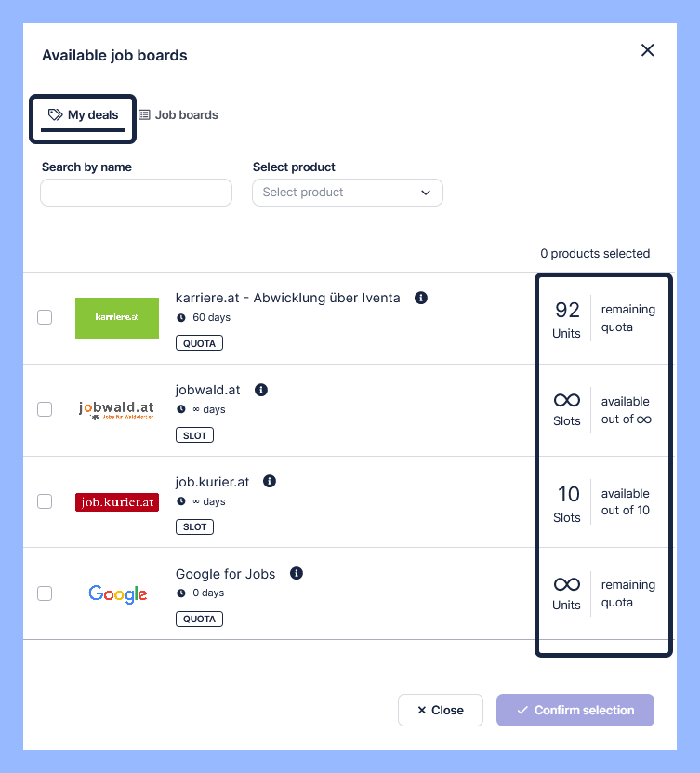This screenshot has width=700, height=773.
Task: Close the dialog with the X icon
Action: point(648,50)
